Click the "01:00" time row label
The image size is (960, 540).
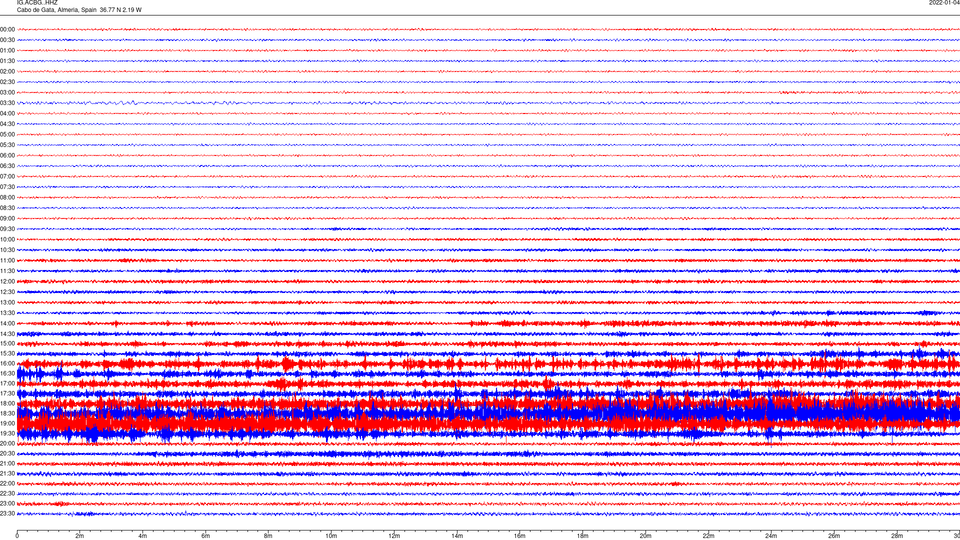tap(7, 51)
